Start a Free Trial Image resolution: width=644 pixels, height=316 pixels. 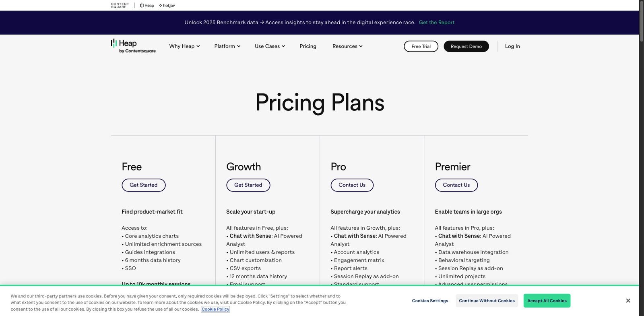pos(421,46)
